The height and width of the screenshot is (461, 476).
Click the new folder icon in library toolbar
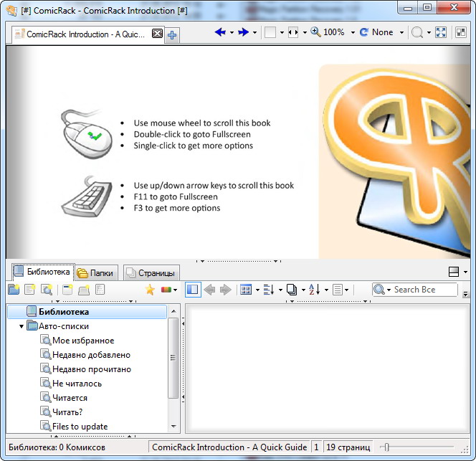coord(14,290)
